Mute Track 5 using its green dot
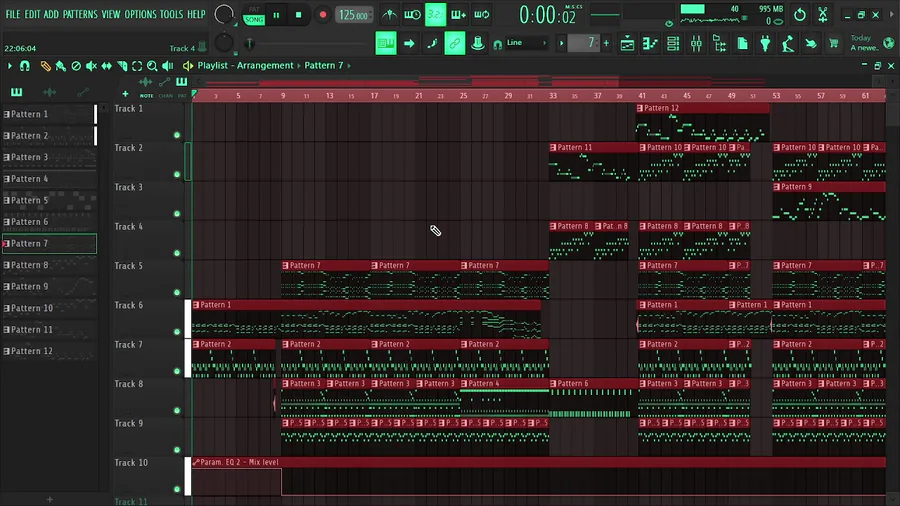900x506 pixels. point(177,293)
